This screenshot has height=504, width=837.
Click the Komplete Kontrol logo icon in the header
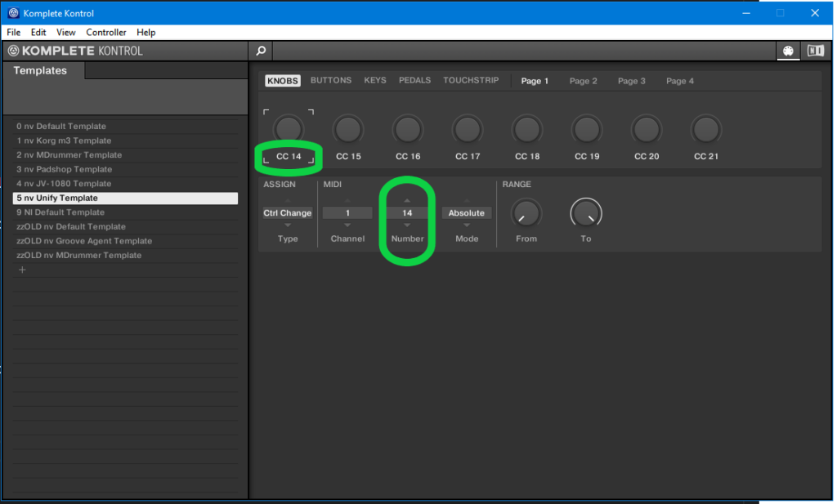click(13, 51)
